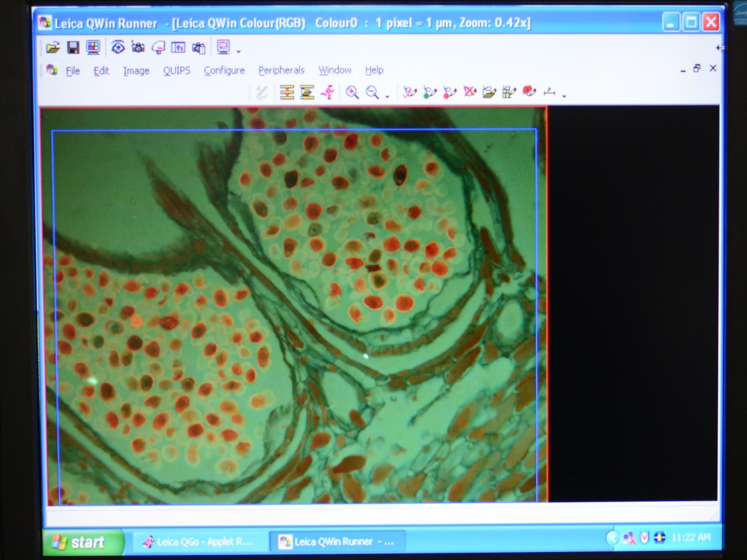Image resolution: width=747 pixels, height=560 pixels.
Task: Restore the inner document window
Action: click(697, 68)
